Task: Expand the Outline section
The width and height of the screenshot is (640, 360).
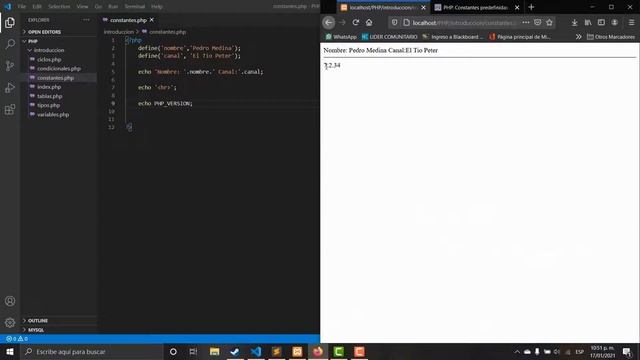Action: pos(59,321)
